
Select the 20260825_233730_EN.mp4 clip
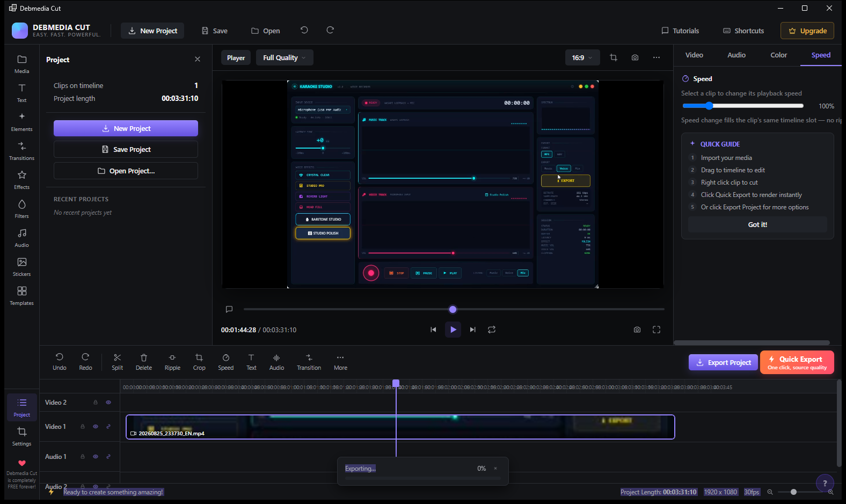400,427
